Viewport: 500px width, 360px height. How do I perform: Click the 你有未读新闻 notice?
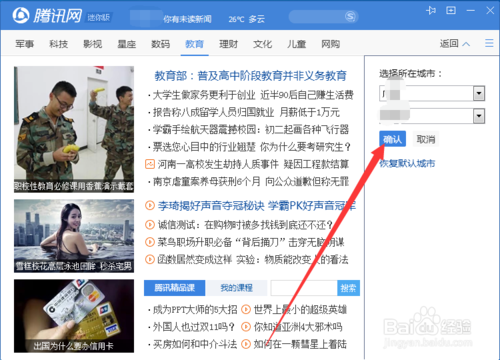click(187, 19)
